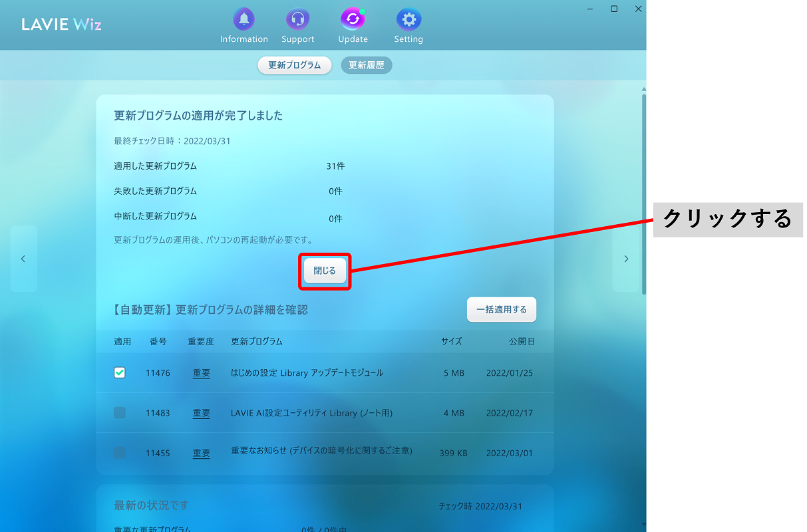Click the 更新プログラム column header

pos(257,342)
